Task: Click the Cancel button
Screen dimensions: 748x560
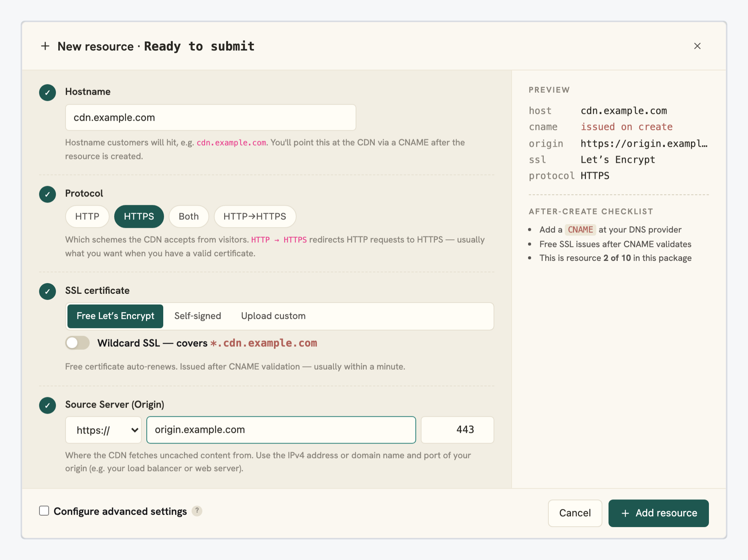Action: (575, 513)
